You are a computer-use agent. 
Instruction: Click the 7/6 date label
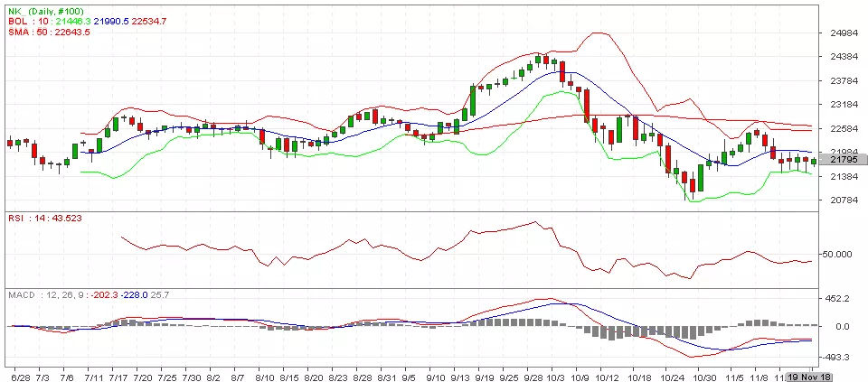point(66,377)
